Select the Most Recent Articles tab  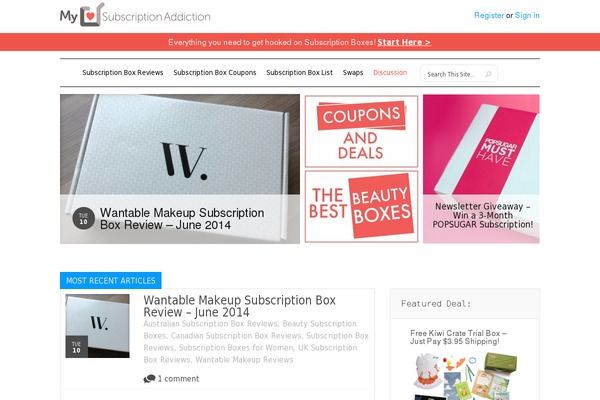point(111,281)
